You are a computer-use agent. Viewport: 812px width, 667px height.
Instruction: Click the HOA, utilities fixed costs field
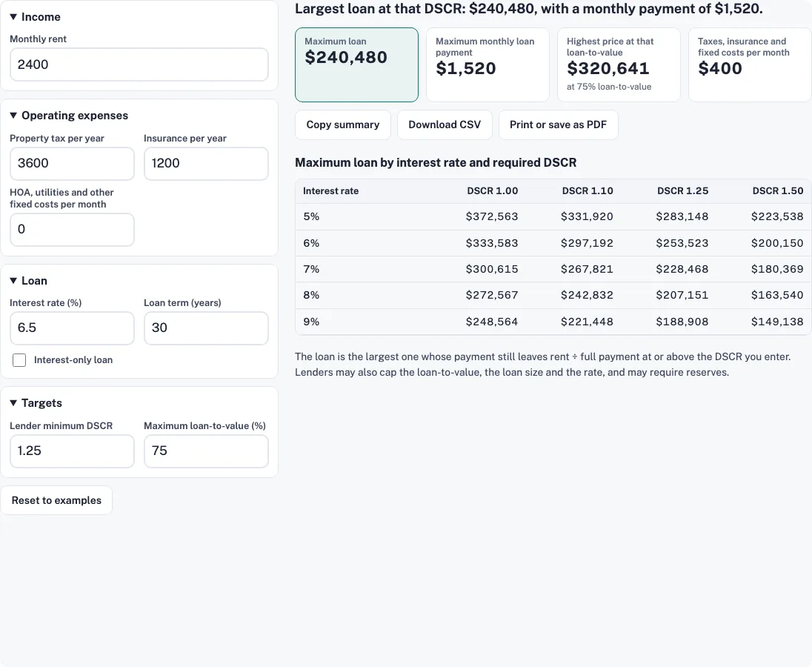tap(72, 230)
